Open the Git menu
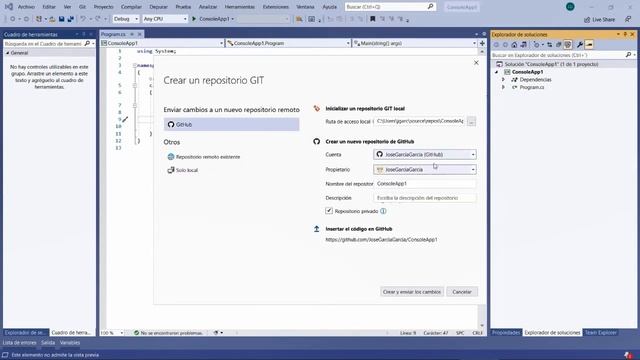 tap(82, 7)
